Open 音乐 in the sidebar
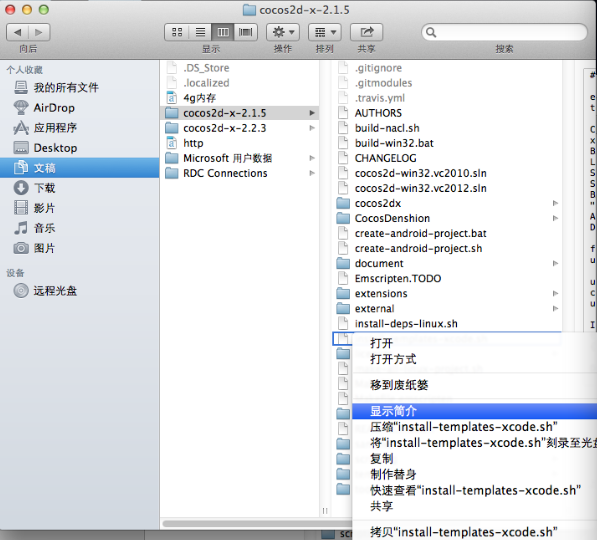597x540 pixels. tap(80, 228)
